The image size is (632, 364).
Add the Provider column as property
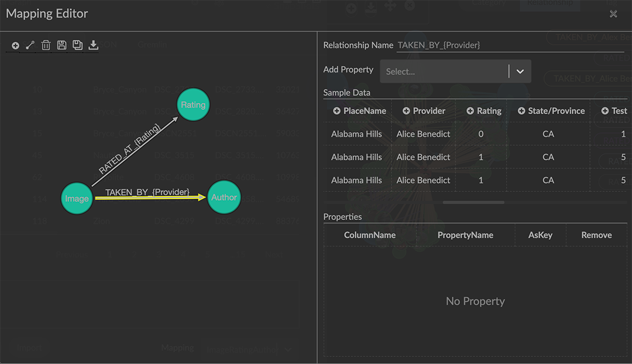406,111
